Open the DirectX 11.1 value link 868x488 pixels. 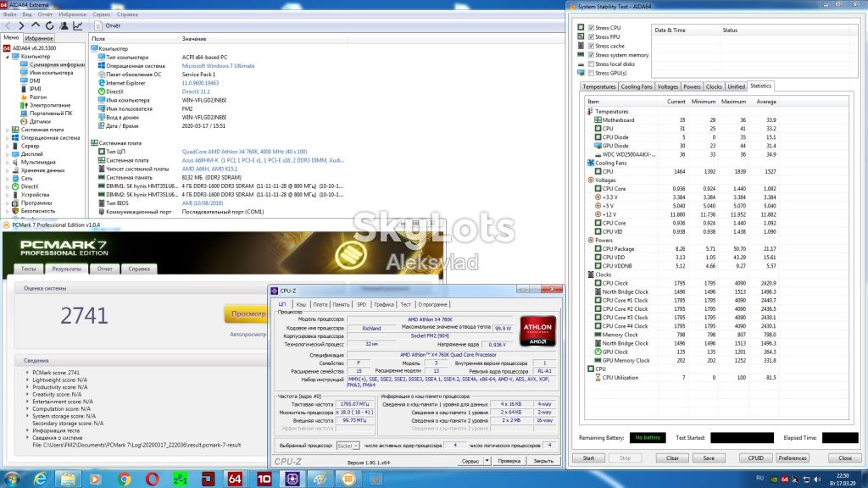click(196, 91)
